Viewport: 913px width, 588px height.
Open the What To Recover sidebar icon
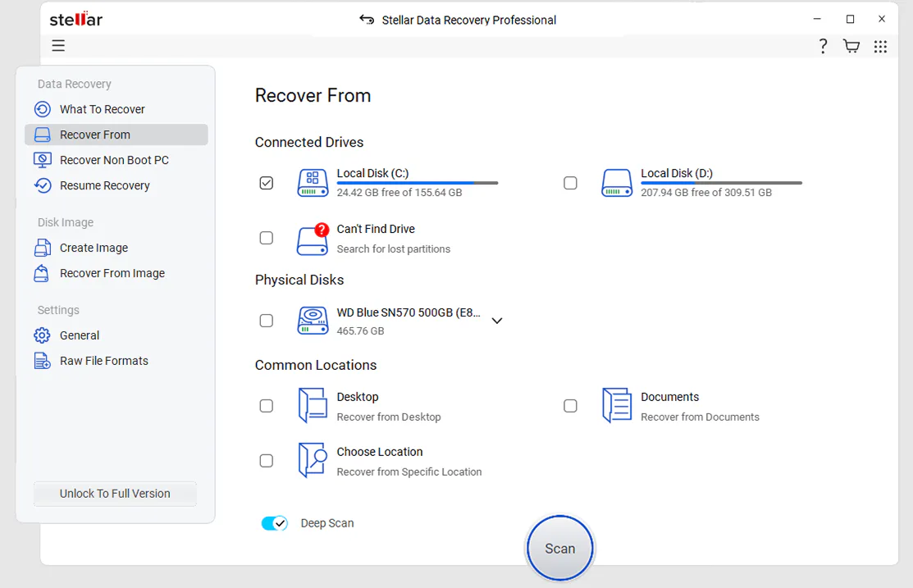click(43, 109)
